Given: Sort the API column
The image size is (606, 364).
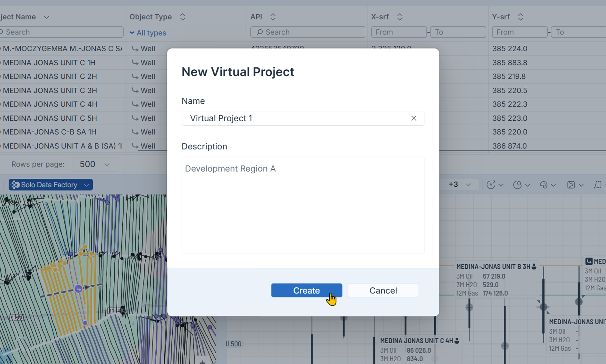Looking at the screenshot, I should click(273, 17).
